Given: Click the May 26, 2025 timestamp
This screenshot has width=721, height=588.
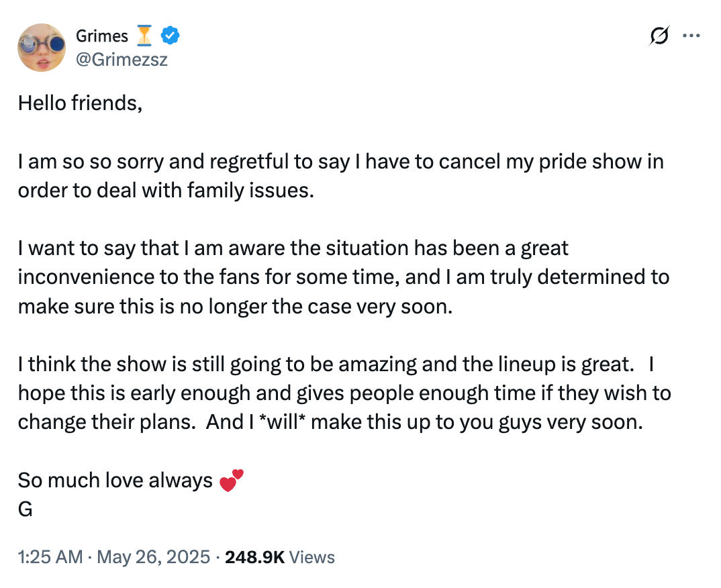Looking at the screenshot, I should click(152, 556).
